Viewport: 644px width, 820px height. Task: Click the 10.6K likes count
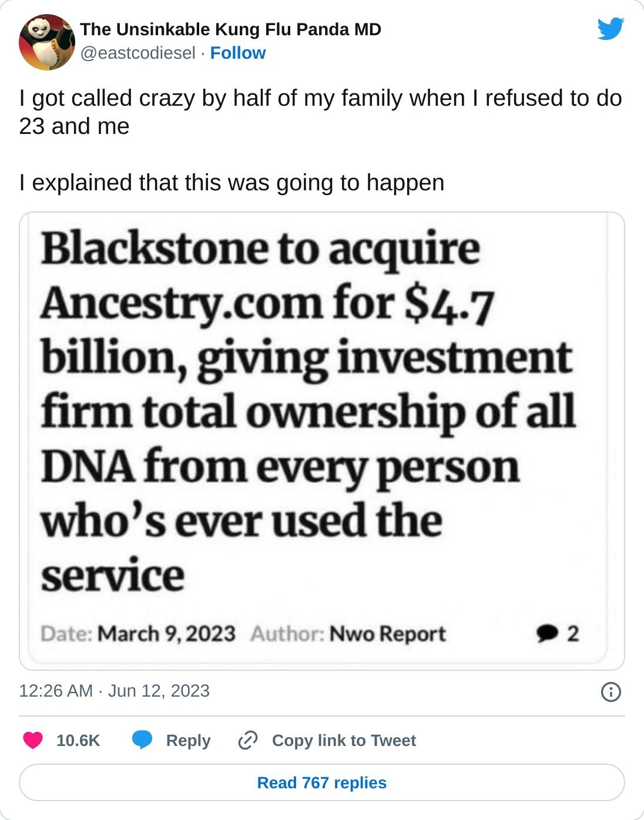coord(78,740)
